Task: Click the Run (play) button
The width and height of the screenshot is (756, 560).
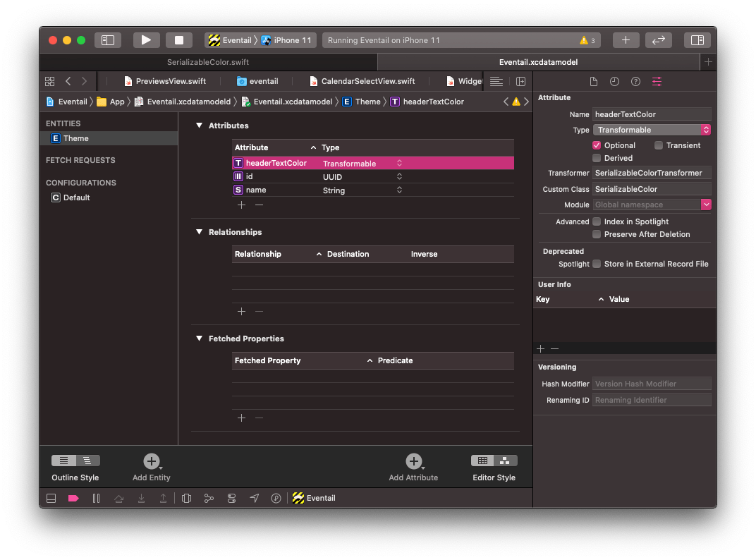Action: click(x=146, y=40)
